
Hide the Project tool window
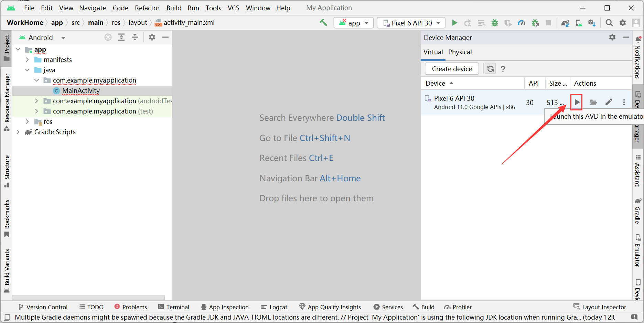pos(165,37)
